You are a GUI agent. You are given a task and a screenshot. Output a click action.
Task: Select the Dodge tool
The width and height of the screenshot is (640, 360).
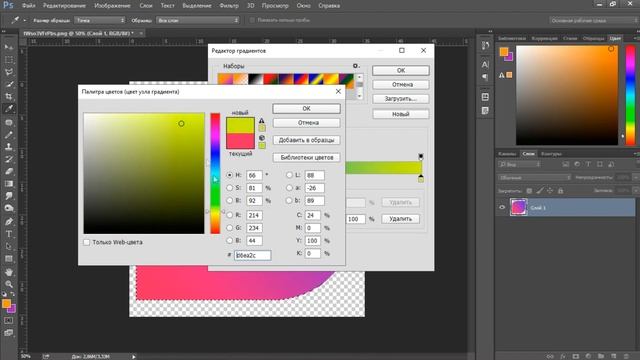[x=9, y=208]
